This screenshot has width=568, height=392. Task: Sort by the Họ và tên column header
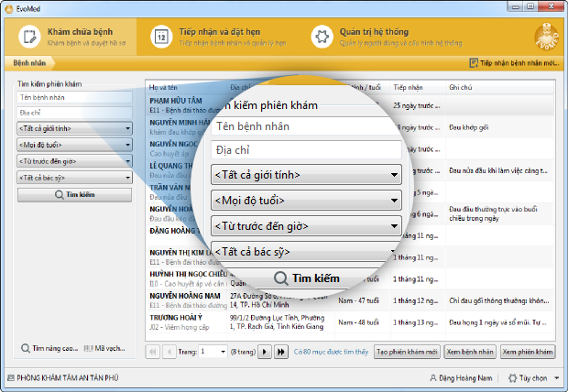pyautogui.click(x=186, y=87)
